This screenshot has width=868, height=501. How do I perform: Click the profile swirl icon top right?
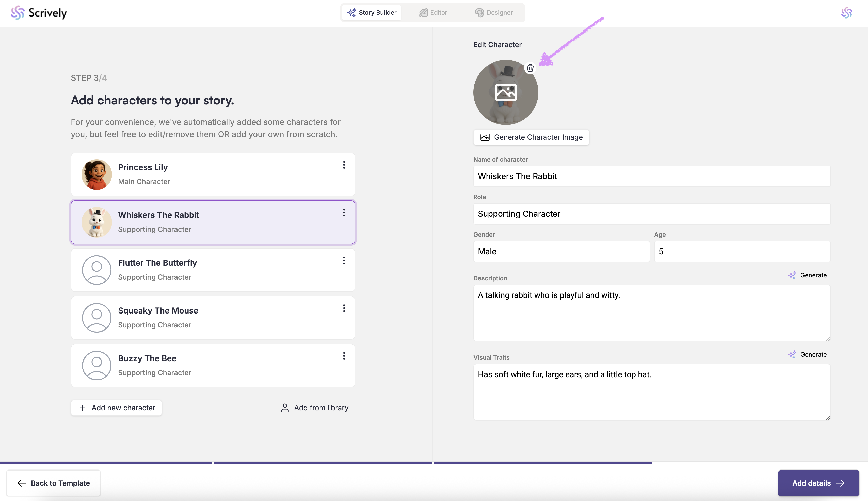point(846,13)
